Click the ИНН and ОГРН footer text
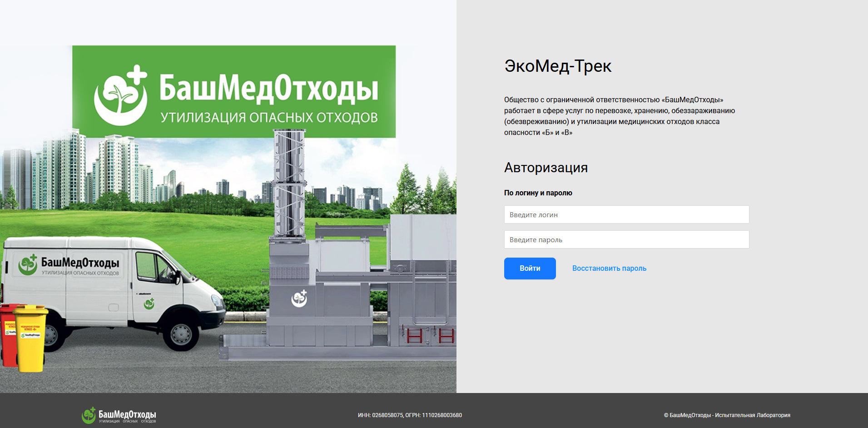 pos(410,415)
